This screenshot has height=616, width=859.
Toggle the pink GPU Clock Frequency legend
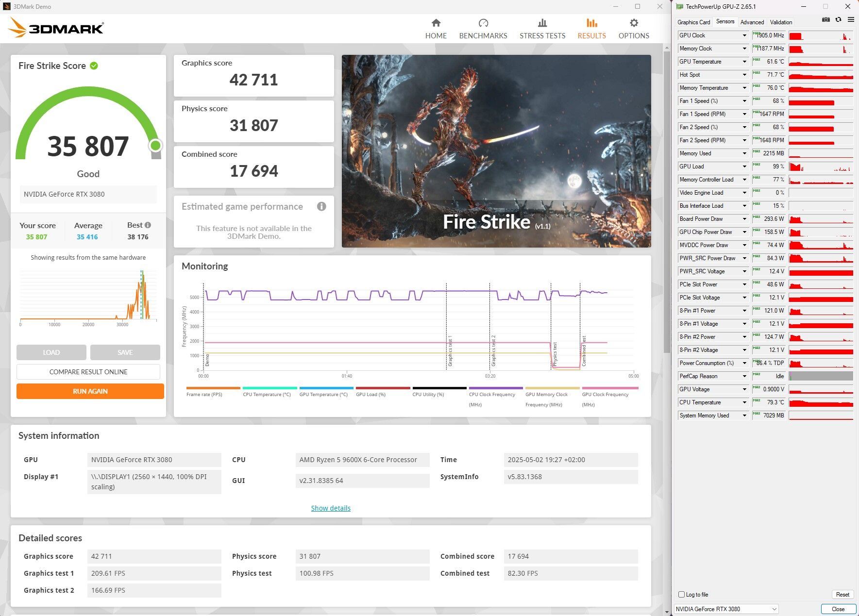(610, 397)
